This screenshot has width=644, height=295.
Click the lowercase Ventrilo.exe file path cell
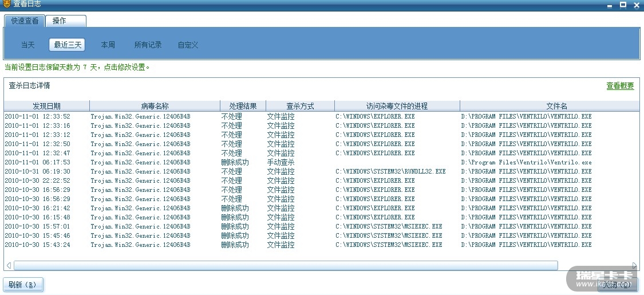point(526,162)
